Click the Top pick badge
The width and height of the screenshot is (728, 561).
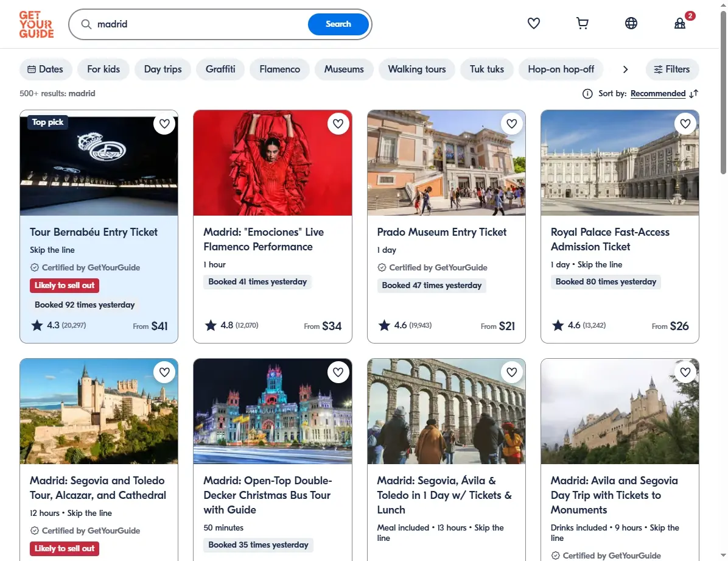click(x=48, y=122)
